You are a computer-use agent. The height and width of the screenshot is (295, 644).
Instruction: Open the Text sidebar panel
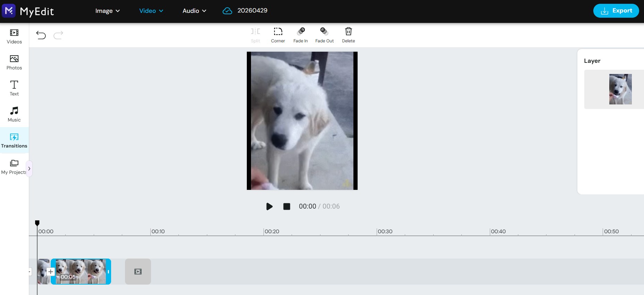click(x=14, y=88)
